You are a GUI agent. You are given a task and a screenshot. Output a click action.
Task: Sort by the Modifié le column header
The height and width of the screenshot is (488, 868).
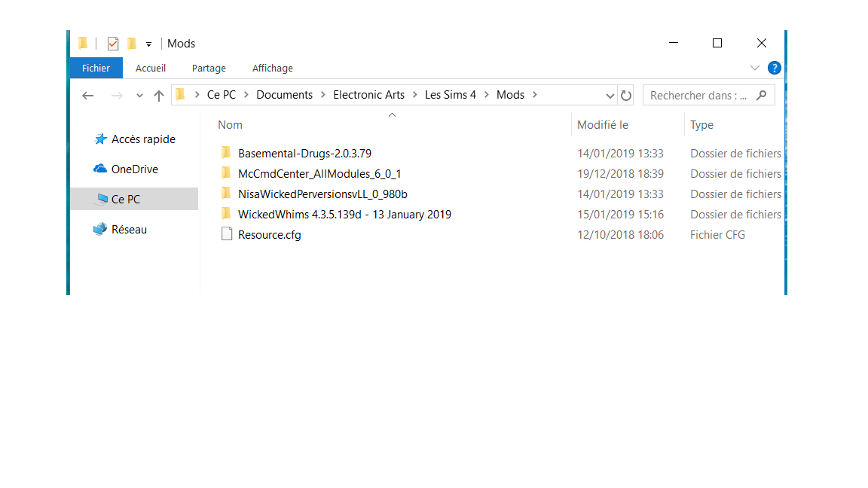click(603, 125)
